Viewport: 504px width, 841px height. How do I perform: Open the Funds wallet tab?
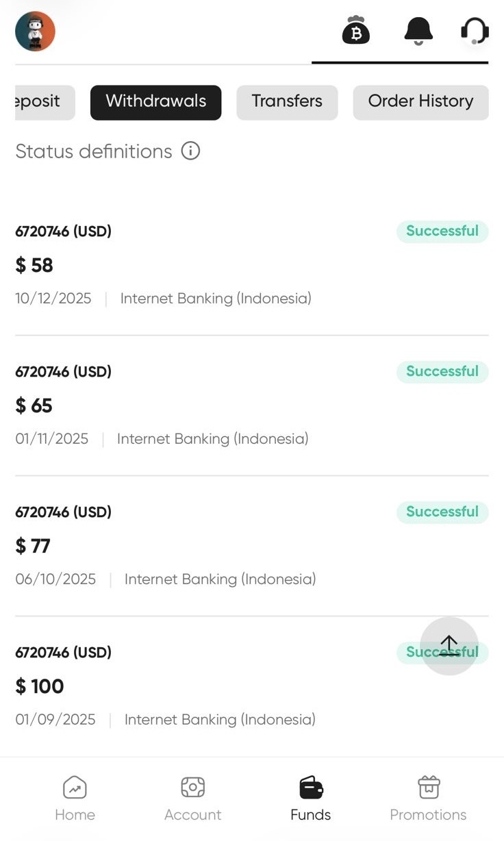tap(311, 798)
